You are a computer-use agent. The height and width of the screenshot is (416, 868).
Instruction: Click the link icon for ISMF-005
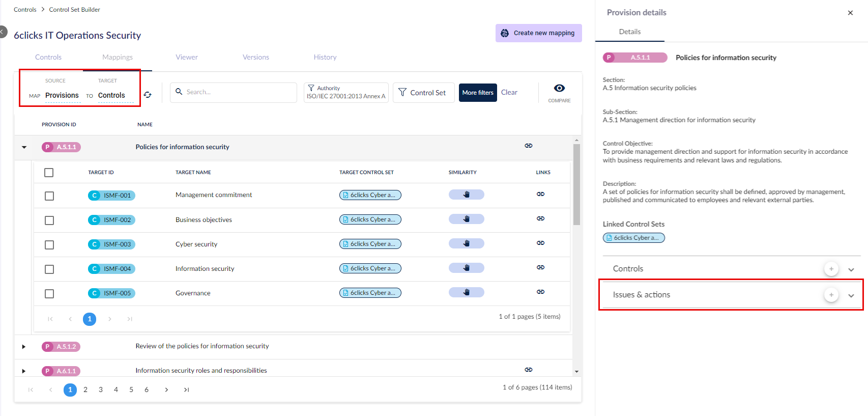[540, 292]
